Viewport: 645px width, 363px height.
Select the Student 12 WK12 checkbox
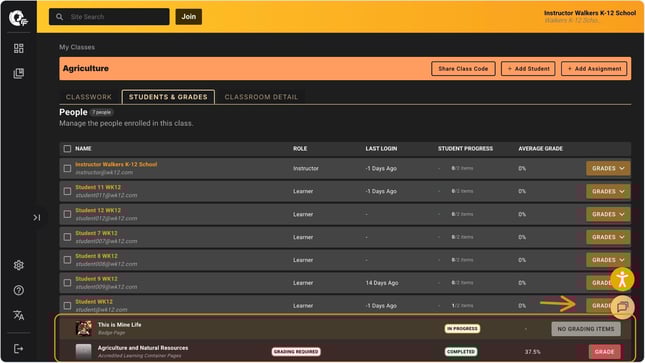[67, 214]
